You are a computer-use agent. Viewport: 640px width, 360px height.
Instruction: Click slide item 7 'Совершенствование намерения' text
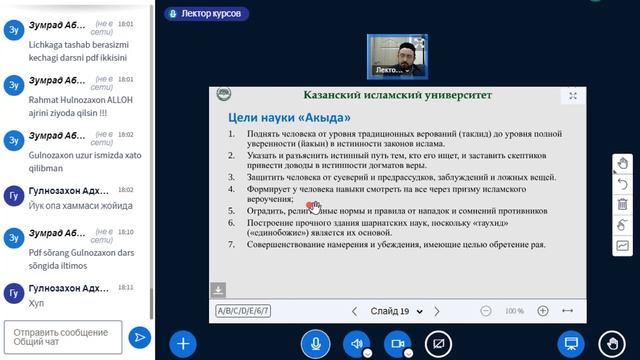tap(396, 244)
